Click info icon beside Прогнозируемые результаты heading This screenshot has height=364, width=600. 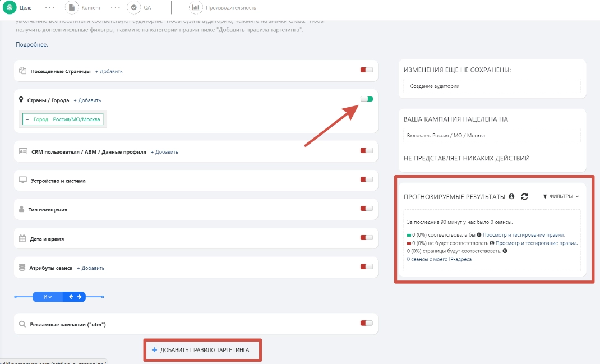coord(511,197)
